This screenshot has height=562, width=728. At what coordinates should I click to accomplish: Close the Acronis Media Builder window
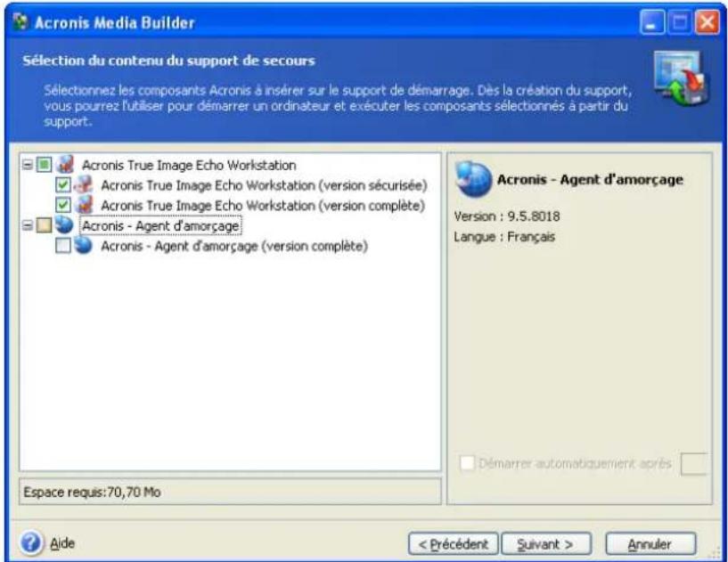point(708,21)
